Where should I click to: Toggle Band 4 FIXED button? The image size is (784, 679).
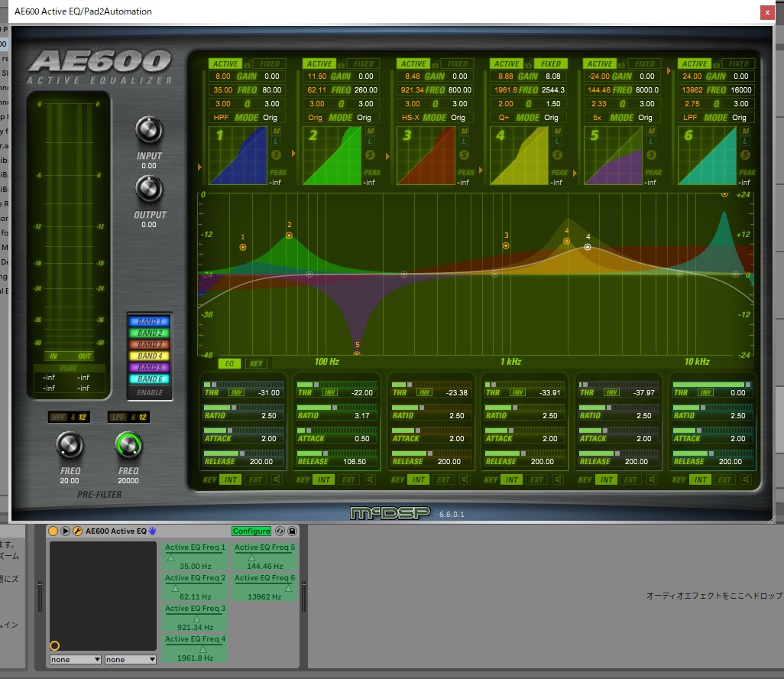point(550,64)
